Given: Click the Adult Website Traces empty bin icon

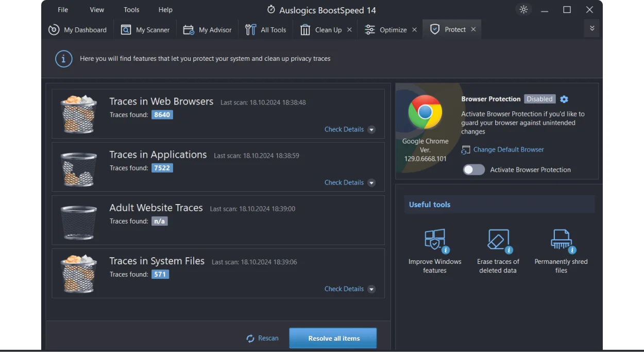Looking at the screenshot, I should 78,222.
